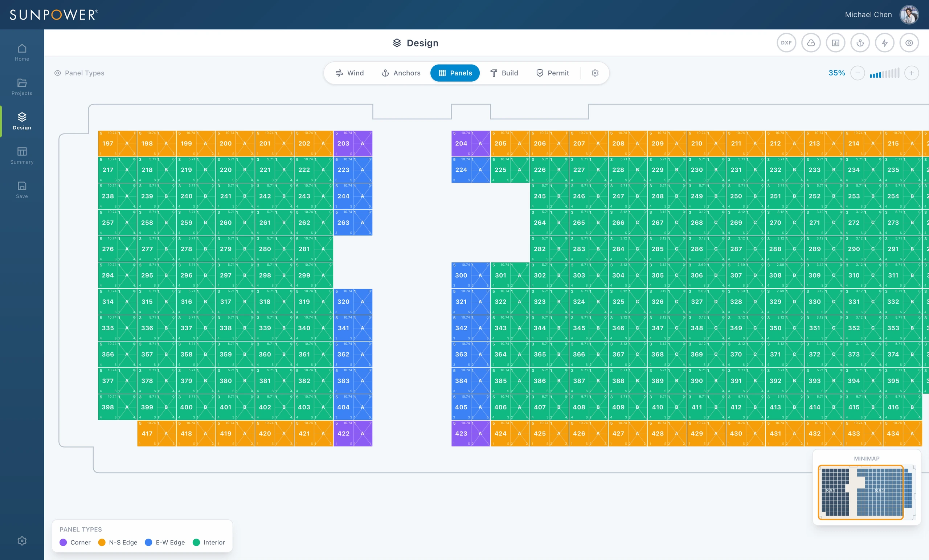Open the chart report icon
Screen dimensions: 929x560
click(835, 43)
